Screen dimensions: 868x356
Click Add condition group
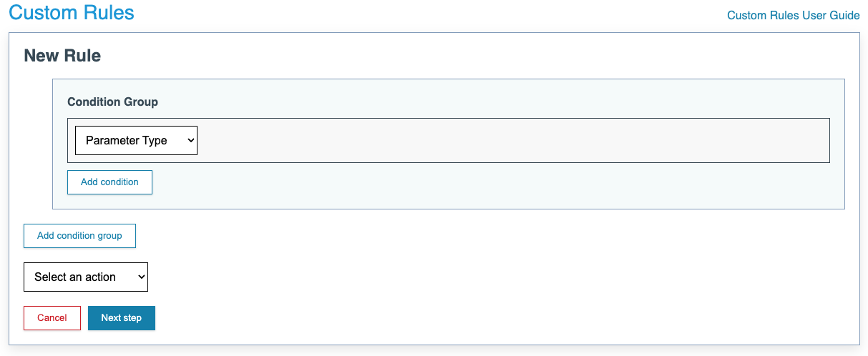pyautogui.click(x=79, y=236)
